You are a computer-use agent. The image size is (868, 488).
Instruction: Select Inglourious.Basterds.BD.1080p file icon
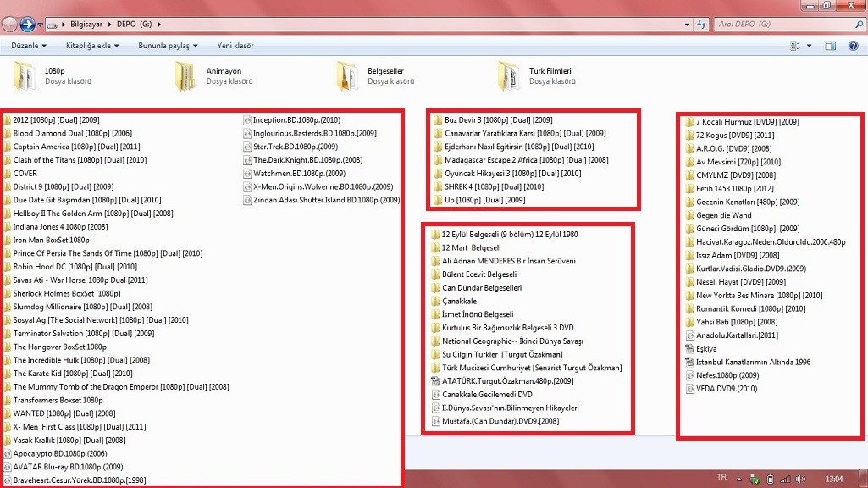pos(247,134)
